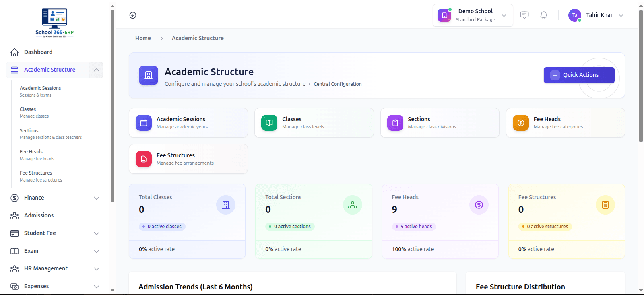Expand the Exam menu chevron
Image resolution: width=644 pixels, height=295 pixels.
97,251
